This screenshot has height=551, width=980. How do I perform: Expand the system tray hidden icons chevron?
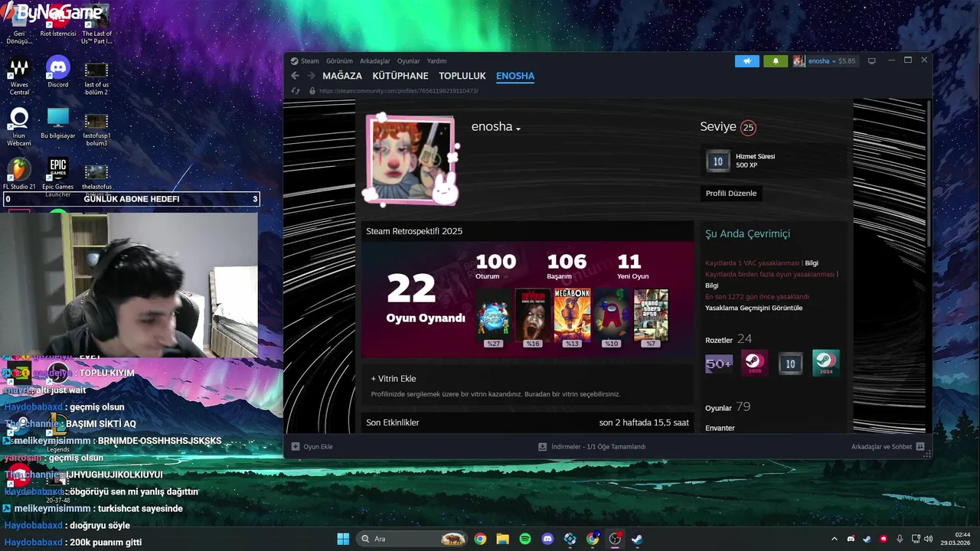[835, 539]
